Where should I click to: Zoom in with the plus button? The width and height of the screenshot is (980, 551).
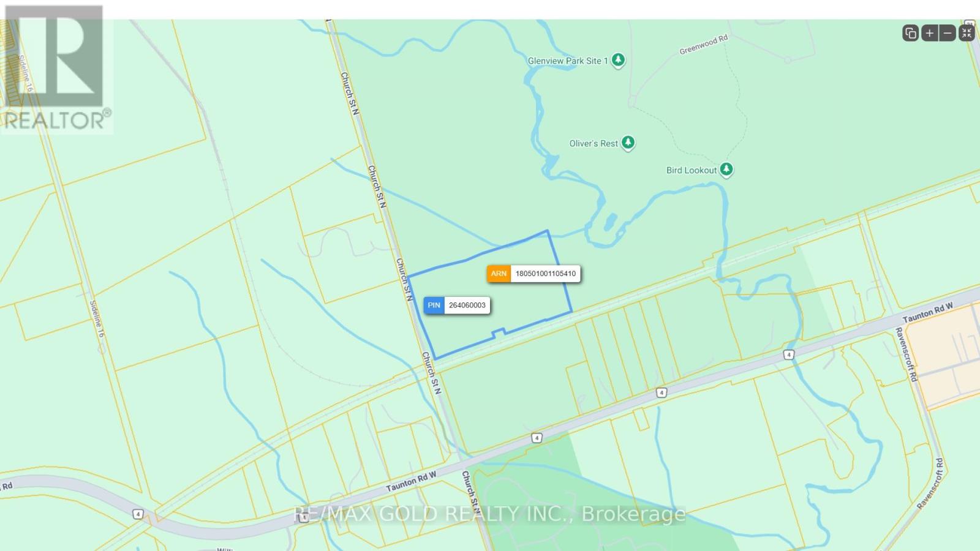[929, 33]
